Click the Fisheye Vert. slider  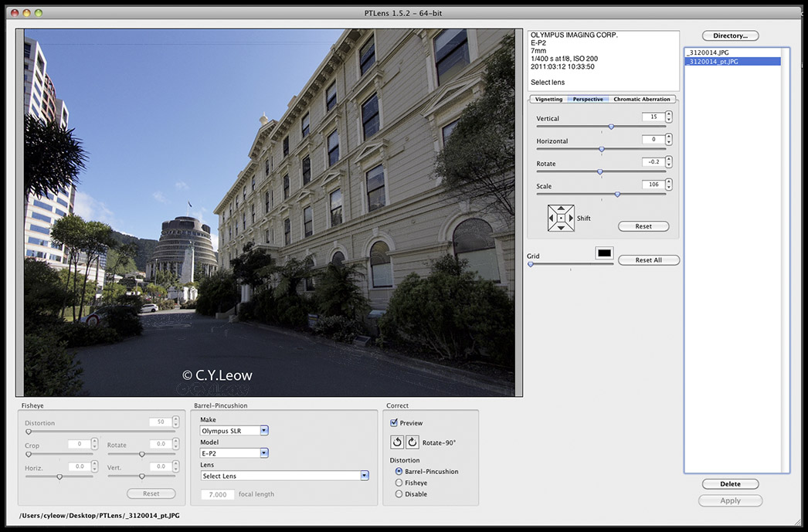(x=141, y=477)
